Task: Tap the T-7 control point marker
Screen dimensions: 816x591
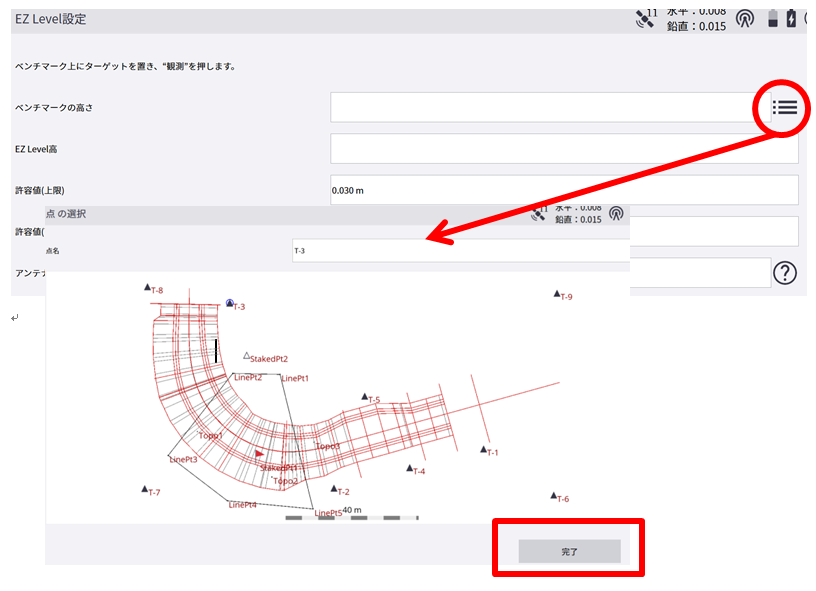Action: 145,489
